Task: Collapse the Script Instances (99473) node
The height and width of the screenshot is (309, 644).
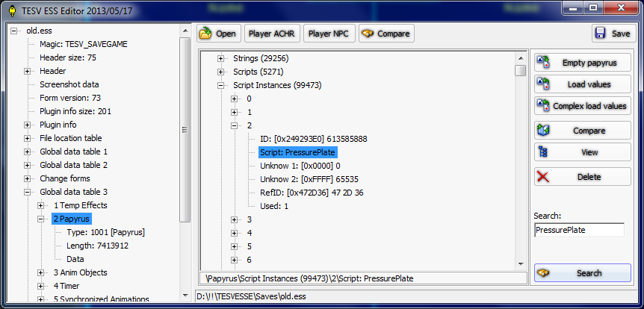Action: pyautogui.click(x=220, y=85)
